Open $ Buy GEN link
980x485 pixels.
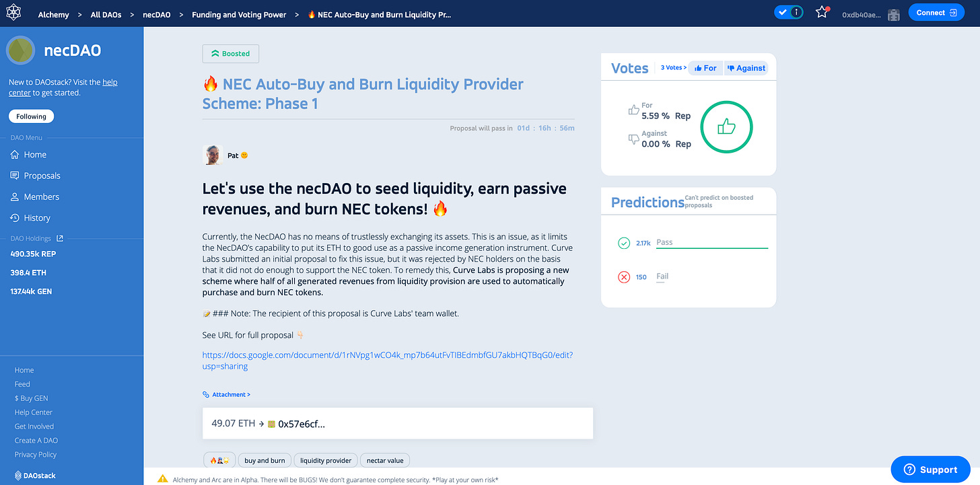[31, 398]
